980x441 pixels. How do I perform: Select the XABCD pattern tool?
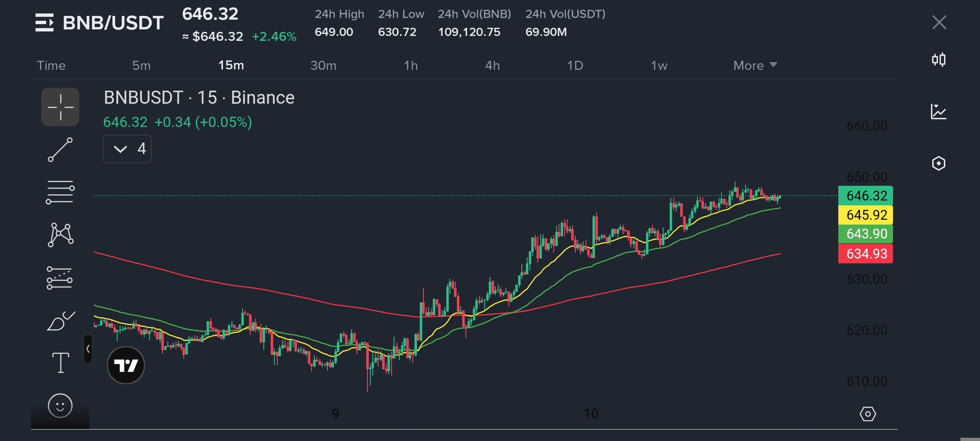click(60, 235)
